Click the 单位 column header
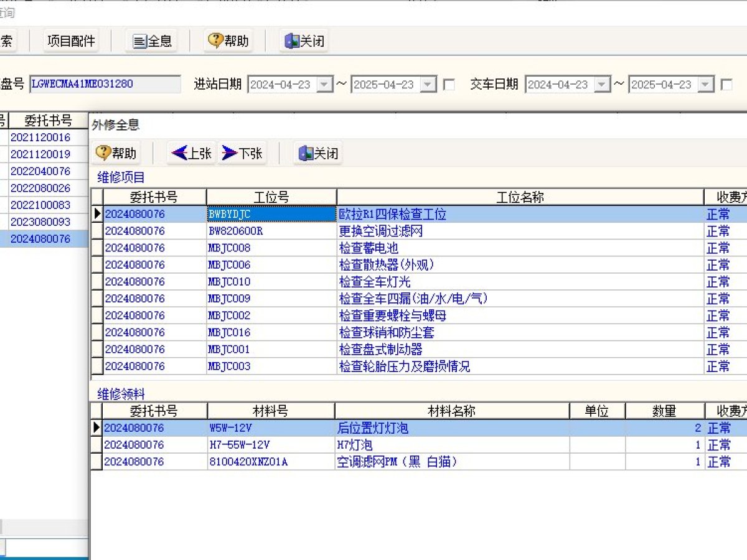The height and width of the screenshot is (560, 747). 597,411
